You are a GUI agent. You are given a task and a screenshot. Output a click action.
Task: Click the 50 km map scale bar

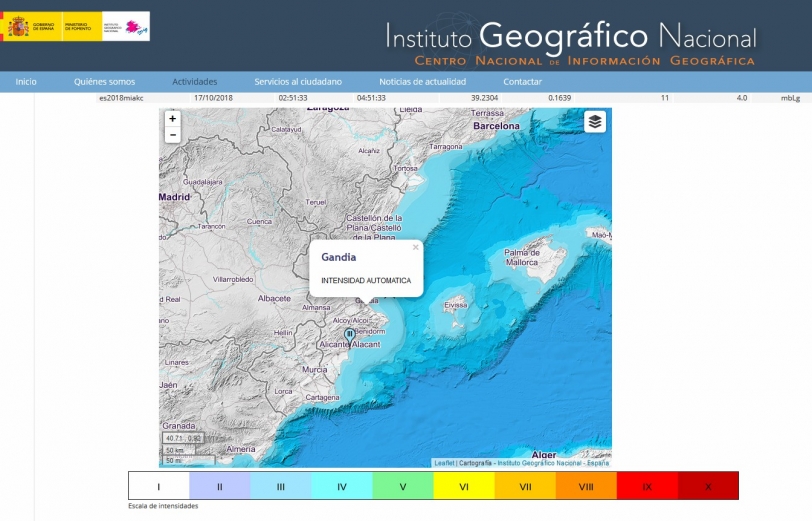(178, 451)
